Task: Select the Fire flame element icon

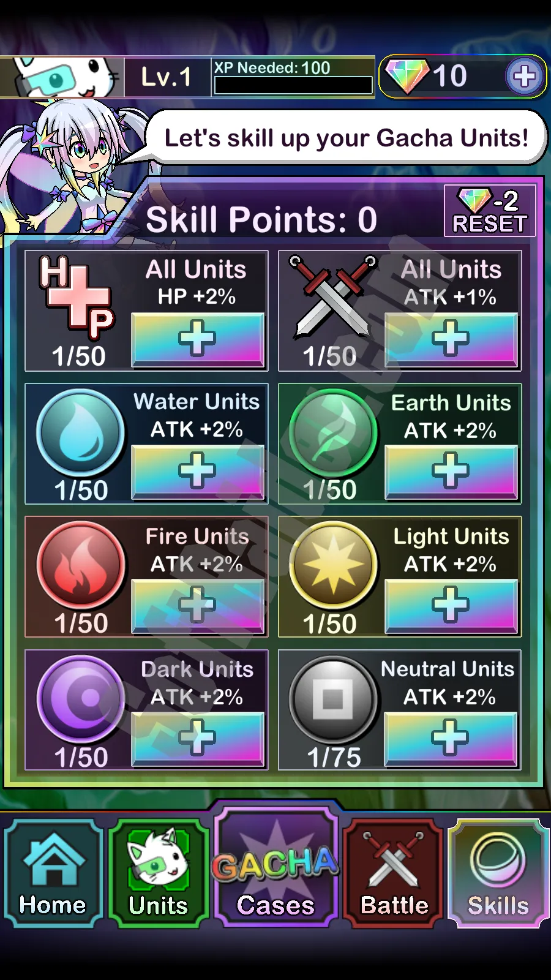Action: 80,565
